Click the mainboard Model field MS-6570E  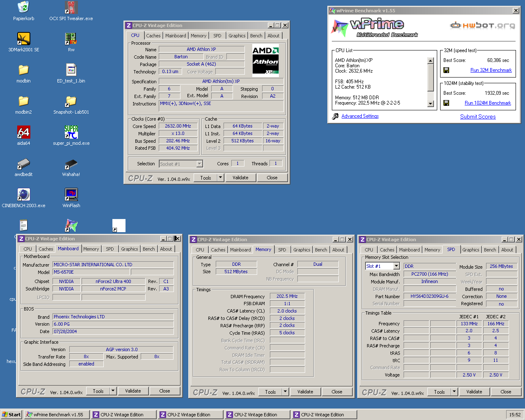coord(91,272)
